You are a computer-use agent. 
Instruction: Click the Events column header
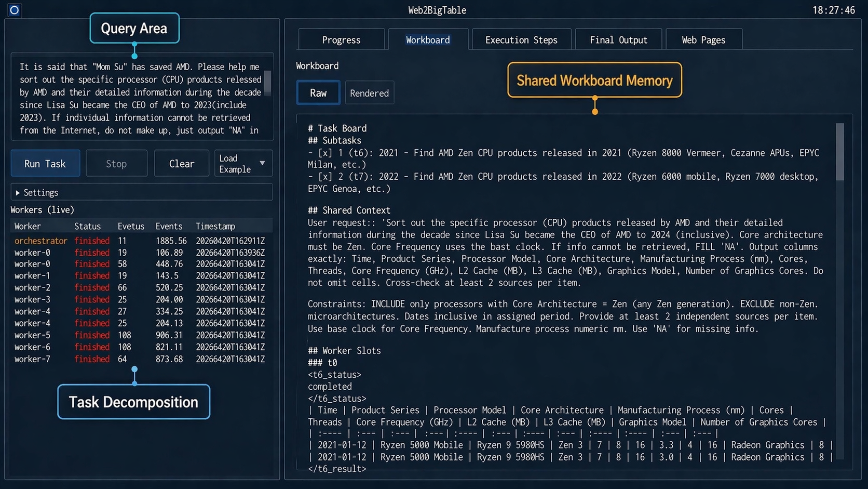[x=169, y=226]
